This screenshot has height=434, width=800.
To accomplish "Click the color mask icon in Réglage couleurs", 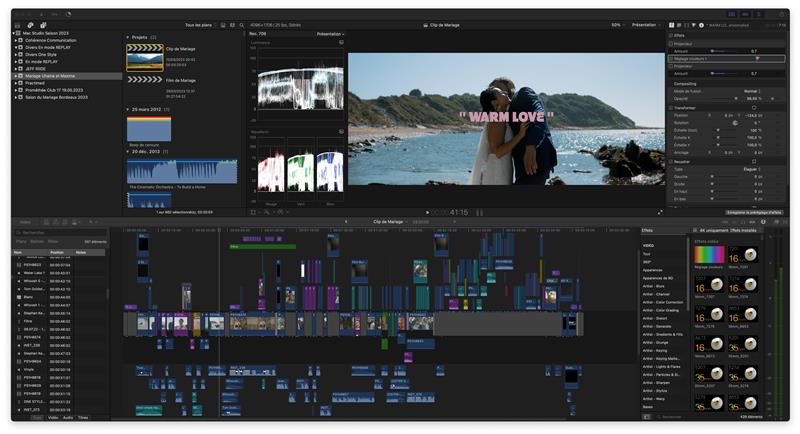I will (758, 59).
